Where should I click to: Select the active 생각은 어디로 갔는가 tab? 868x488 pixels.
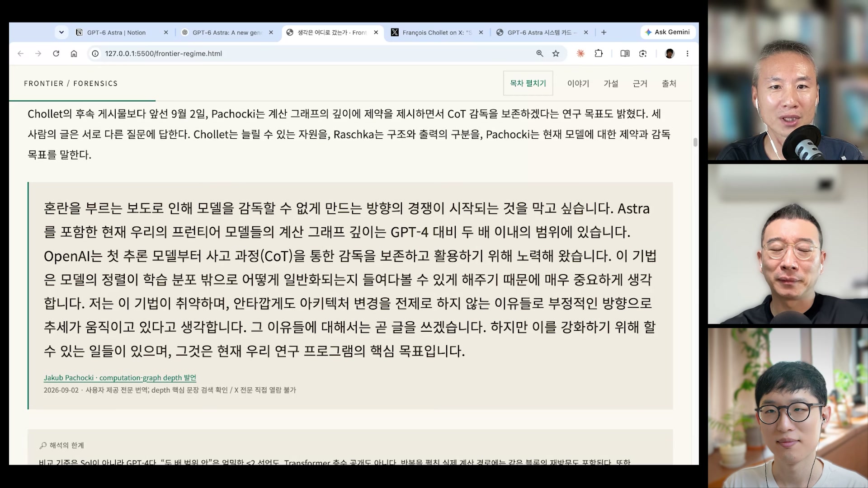click(332, 33)
